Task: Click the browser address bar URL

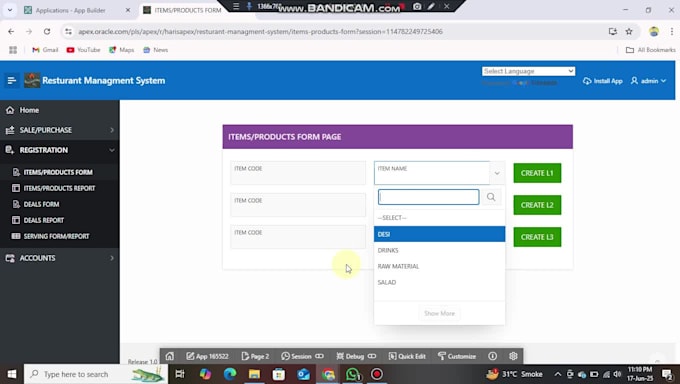Action: [x=260, y=32]
